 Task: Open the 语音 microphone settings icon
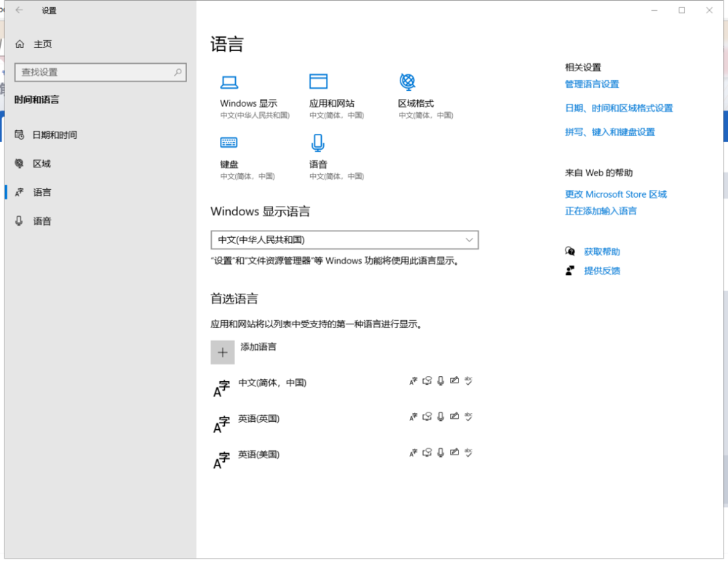[318, 143]
